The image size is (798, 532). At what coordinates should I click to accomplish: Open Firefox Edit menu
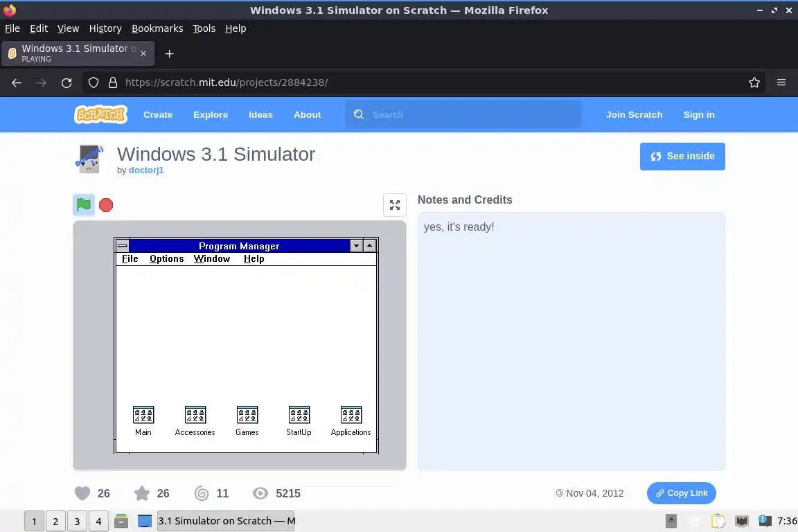(x=39, y=28)
